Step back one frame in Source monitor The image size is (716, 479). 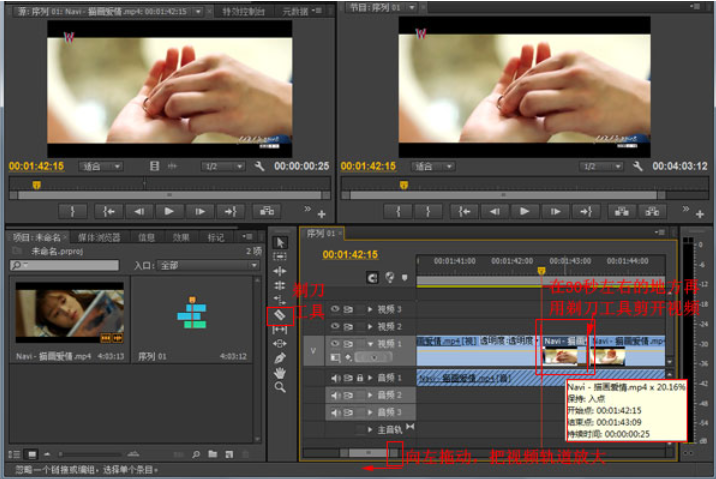tap(139, 211)
